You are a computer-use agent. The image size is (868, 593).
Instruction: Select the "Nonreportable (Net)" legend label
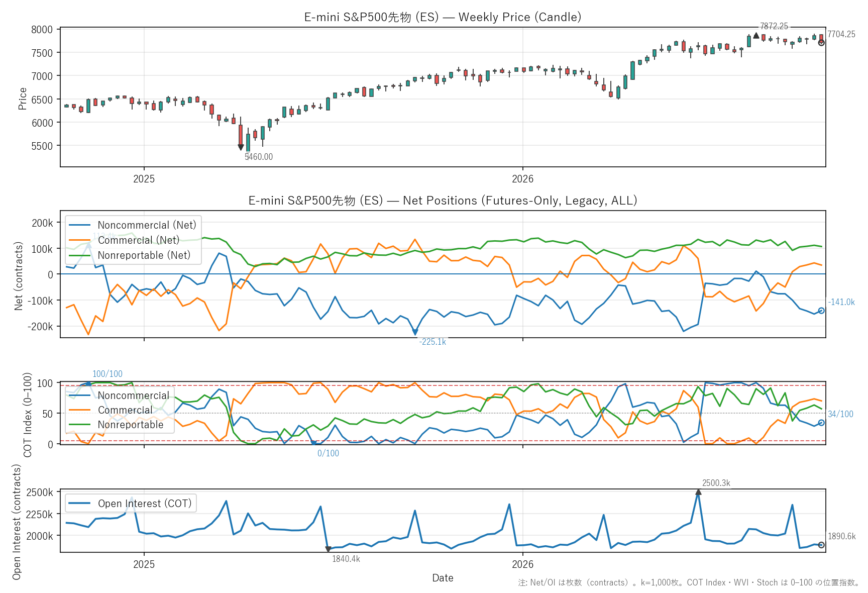[144, 255]
